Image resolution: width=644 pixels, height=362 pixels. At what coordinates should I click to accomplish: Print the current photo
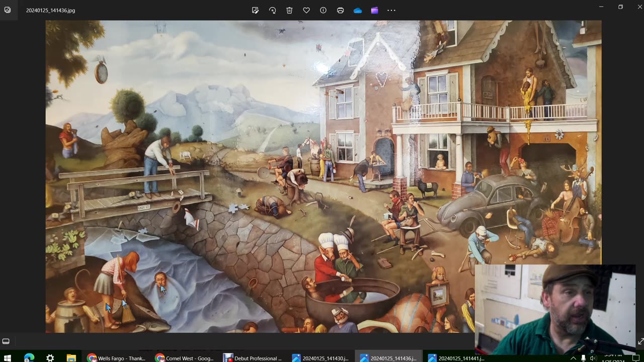340,10
